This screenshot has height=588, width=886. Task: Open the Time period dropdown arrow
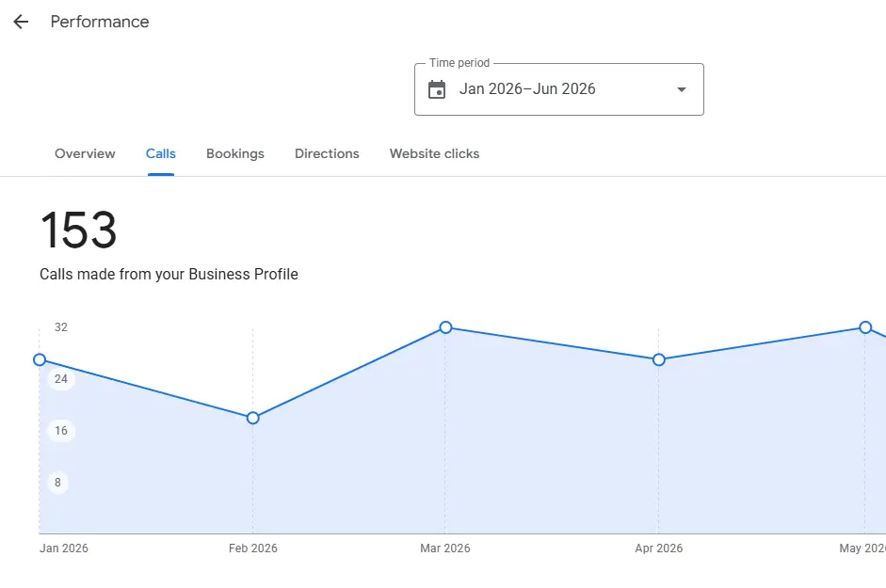[x=682, y=89]
